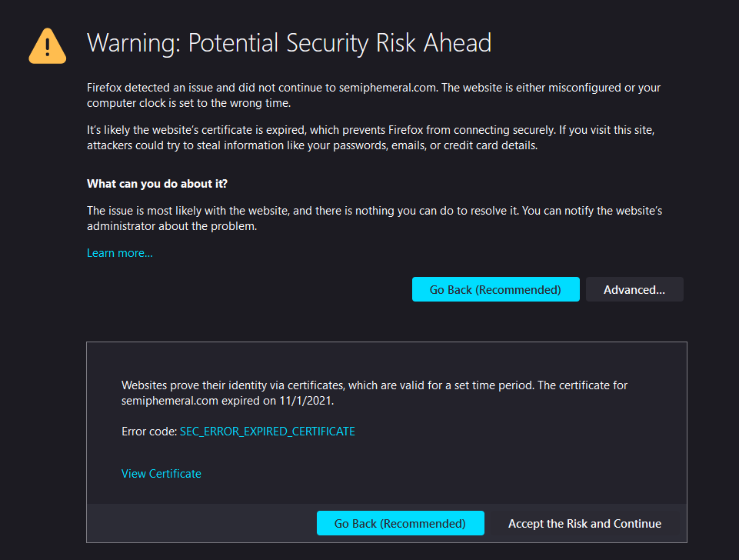Screen dimensions: 739x560
Task: Accept the Risk and Continue to the site
Action: 584,523
